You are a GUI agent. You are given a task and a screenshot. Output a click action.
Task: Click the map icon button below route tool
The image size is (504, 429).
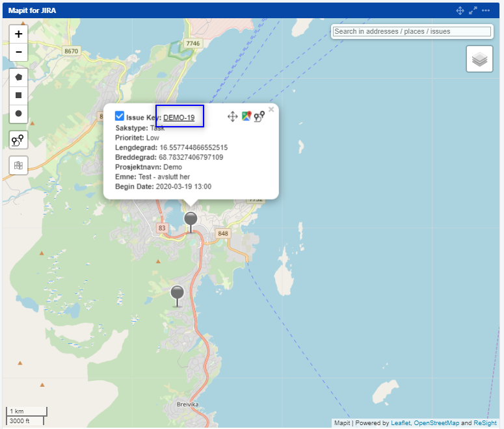point(18,165)
